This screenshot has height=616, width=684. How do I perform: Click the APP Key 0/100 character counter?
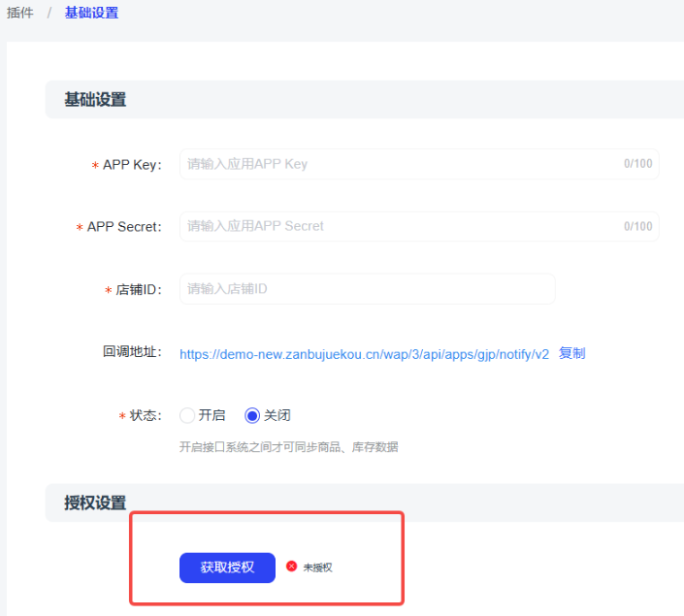click(637, 164)
